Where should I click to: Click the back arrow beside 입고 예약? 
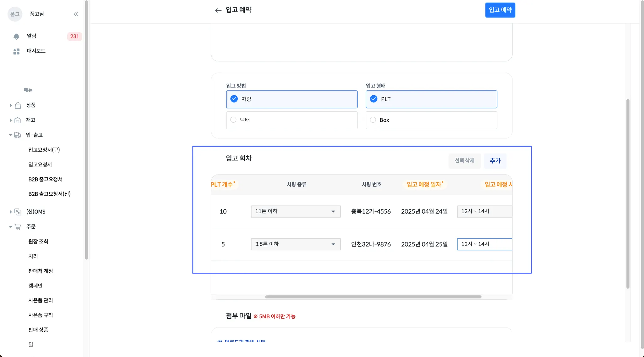coord(218,10)
